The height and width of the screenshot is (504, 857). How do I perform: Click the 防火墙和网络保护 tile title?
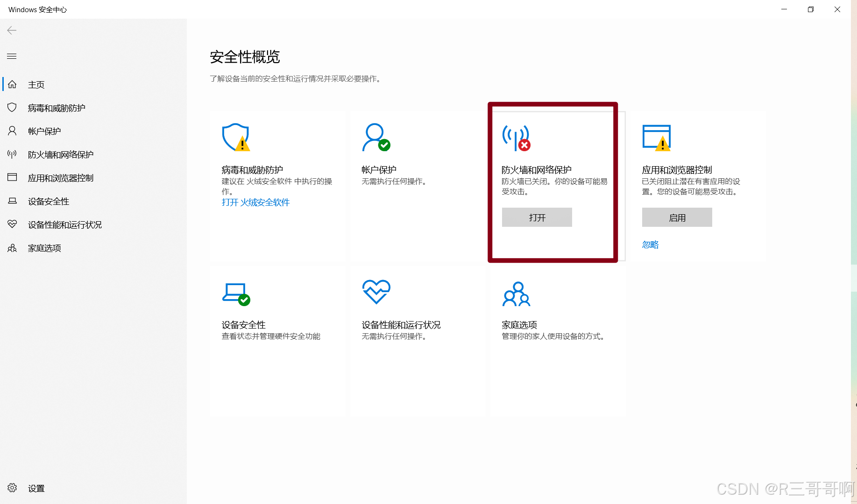click(537, 170)
